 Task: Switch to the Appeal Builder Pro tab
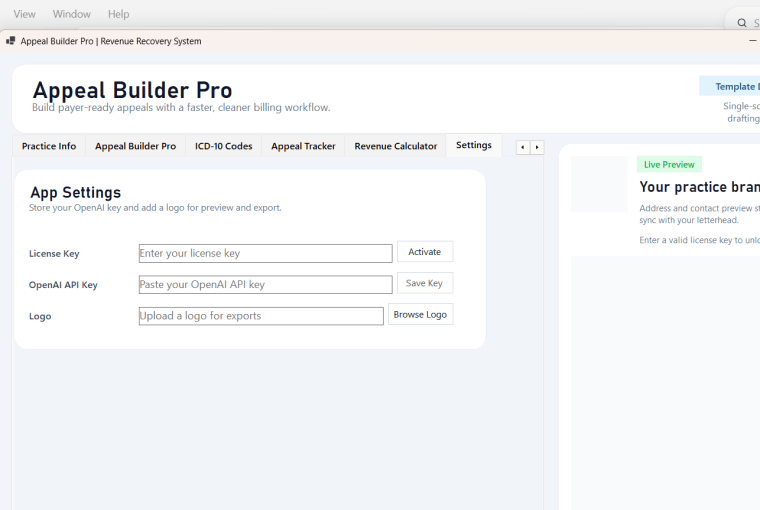[x=135, y=146]
